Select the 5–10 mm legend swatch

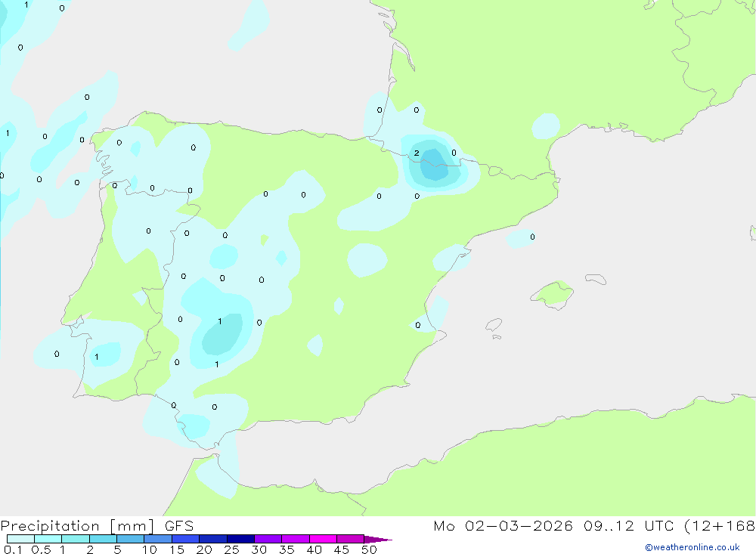[x=131, y=539]
